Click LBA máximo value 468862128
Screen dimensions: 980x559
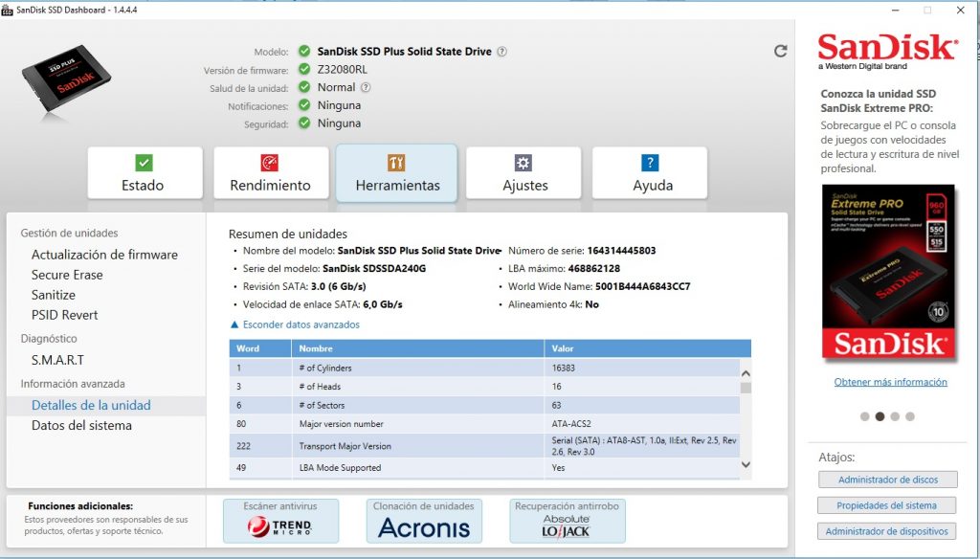click(x=593, y=268)
